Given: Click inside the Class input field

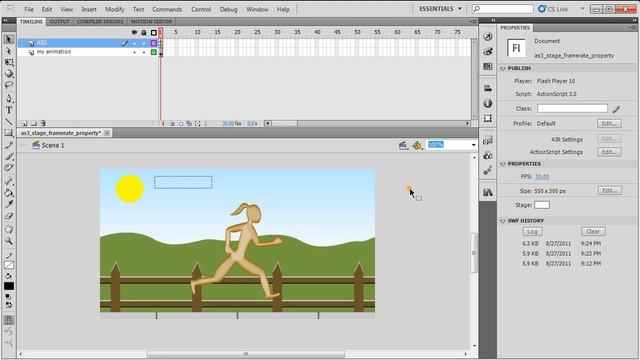Looking at the screenshot, I should [572, 109].
